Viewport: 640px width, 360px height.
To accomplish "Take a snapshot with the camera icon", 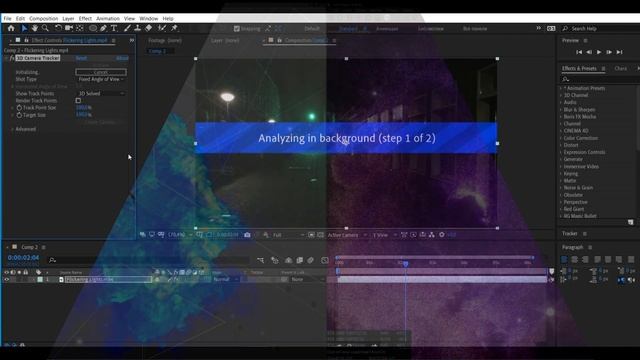I will [x=247, y=235].
